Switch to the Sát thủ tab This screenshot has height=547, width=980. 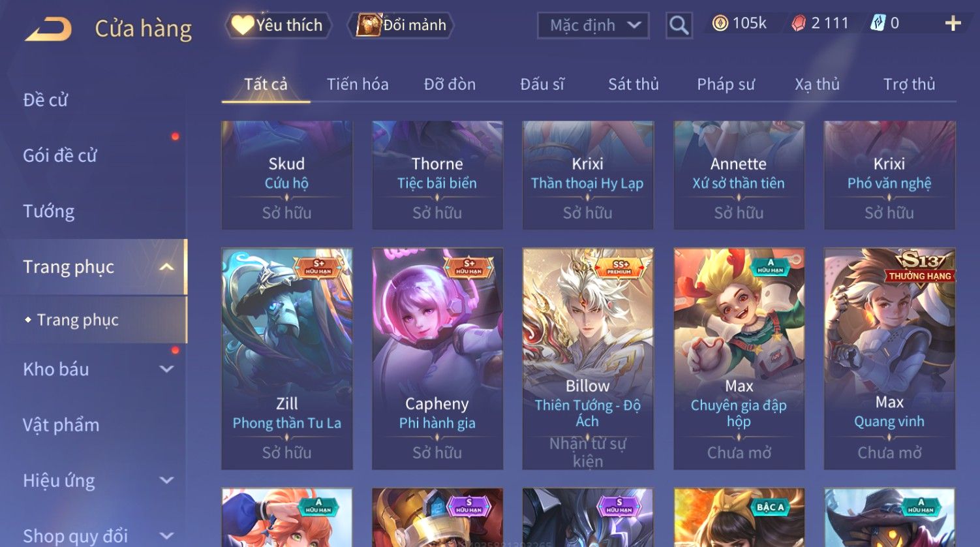(x=634, y=84)
